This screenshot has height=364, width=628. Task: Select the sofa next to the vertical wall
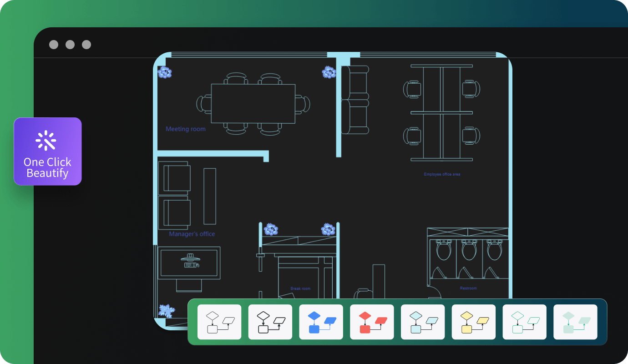click(x=355, y=100)
